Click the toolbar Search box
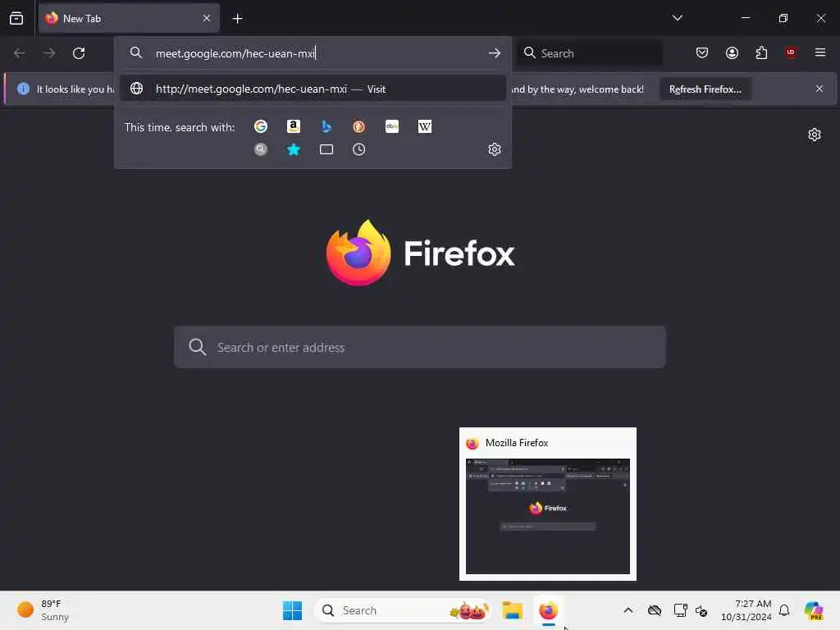This screenshot has height=630, width=840. (591, 53)
